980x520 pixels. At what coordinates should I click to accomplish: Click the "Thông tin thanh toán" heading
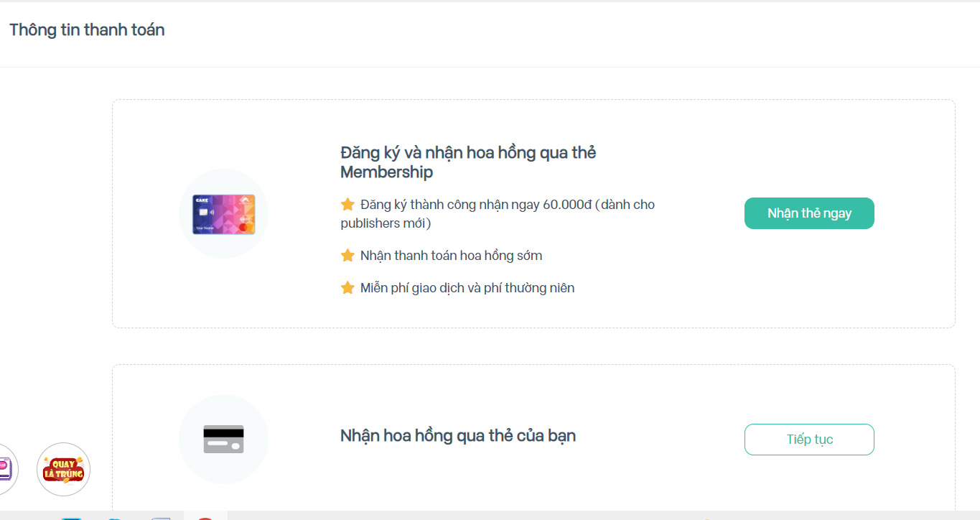(86, 29)
